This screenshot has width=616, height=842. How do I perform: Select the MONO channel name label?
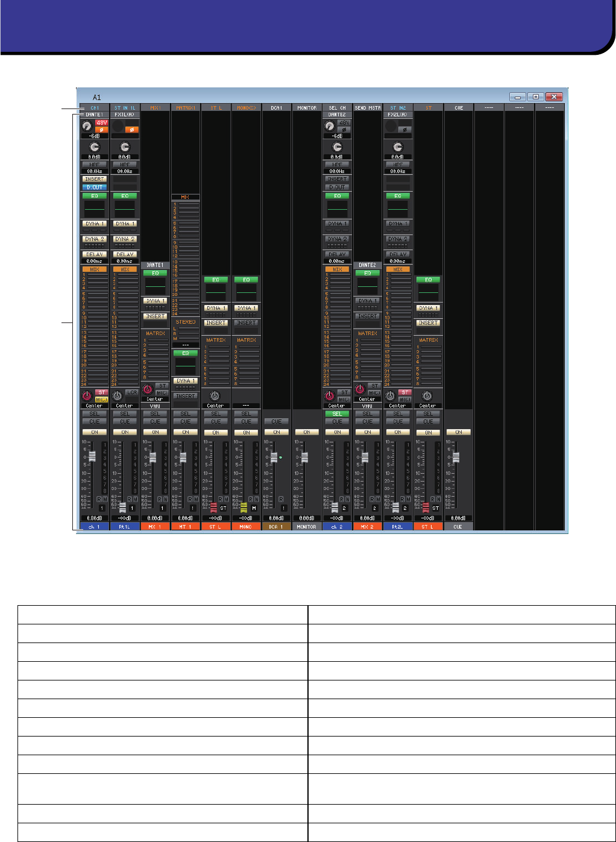point(246,527)
